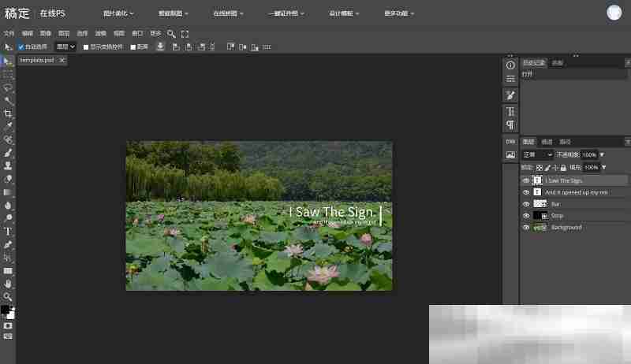Click the fullscreen icon in menu bar
Screen dimensions: 631x364
click(185, 34)
